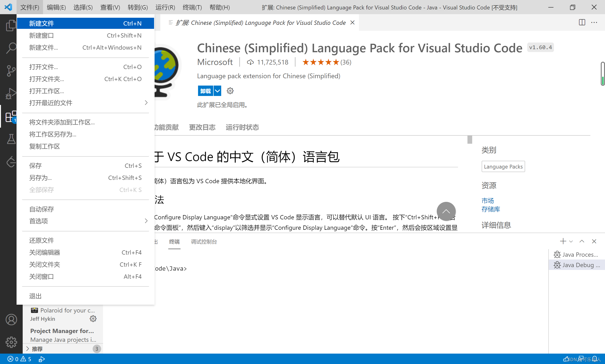Switch to the 运行时状态 tab
The height and width of the screenshot is (364, 605).
pyautogui.click(x=242, y=127)
